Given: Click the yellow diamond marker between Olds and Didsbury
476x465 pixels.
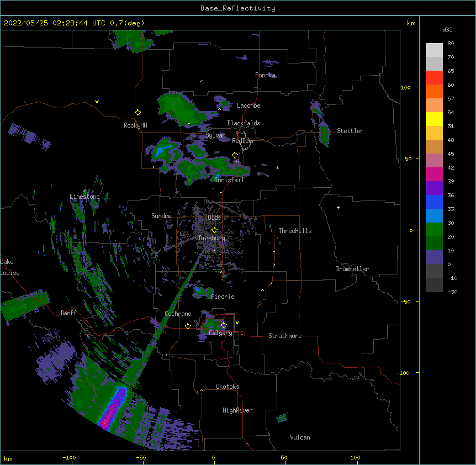Looking at the screenshot, I should pos(214,230).
